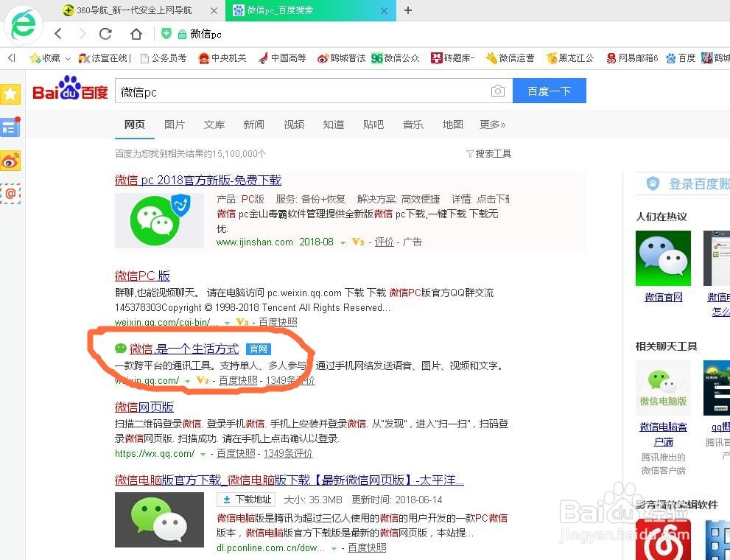Select the 地图 tab
Viewport: 730px width, 560px height.
click(452, 125)
